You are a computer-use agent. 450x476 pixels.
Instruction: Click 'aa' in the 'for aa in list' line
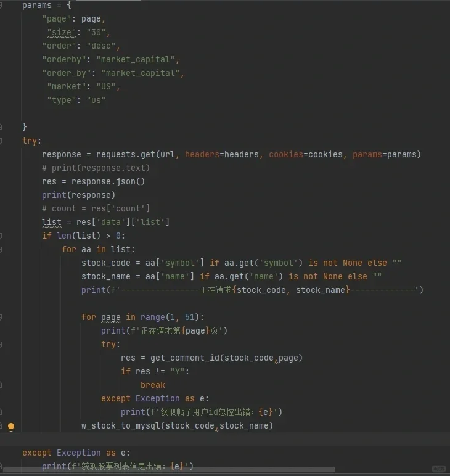(86, 250)
